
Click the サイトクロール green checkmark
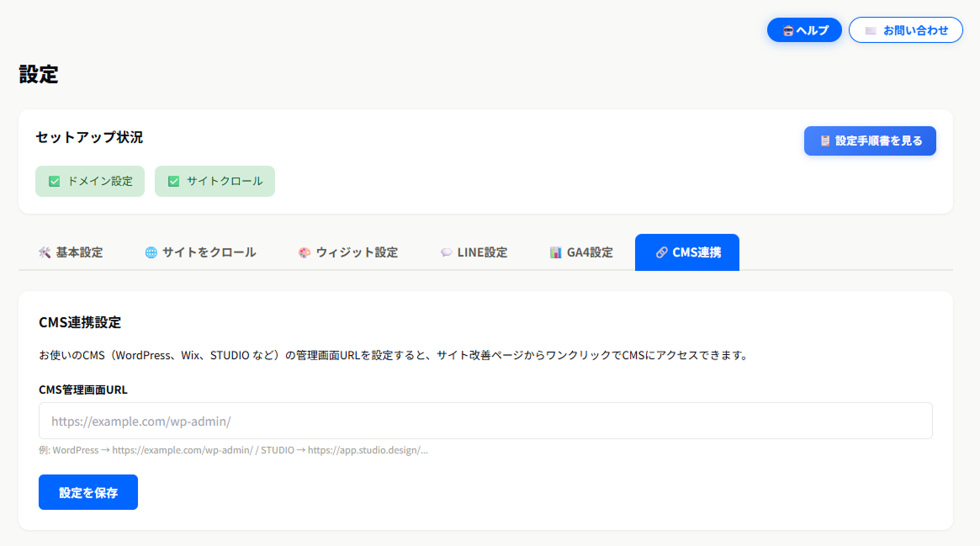(174, 181)
